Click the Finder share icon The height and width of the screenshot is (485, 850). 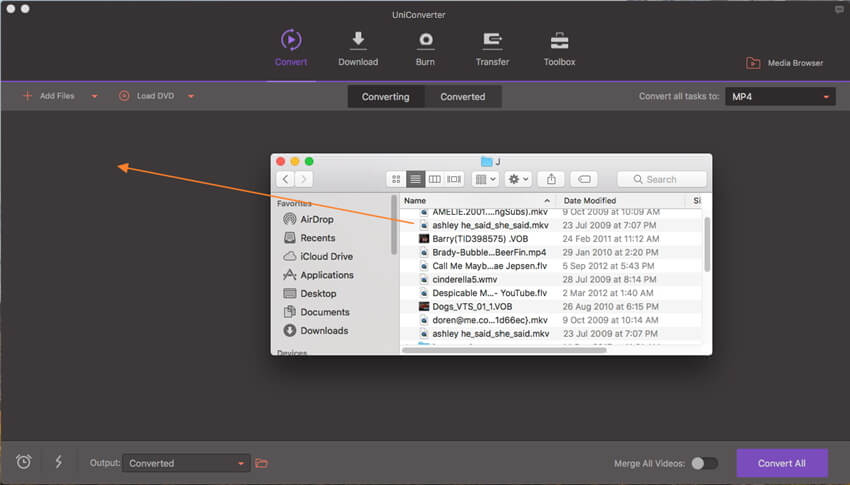(551, 179)
